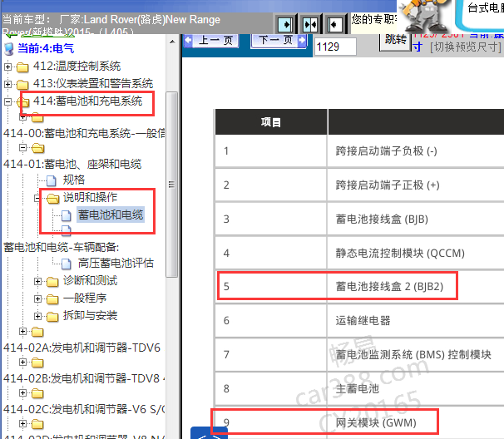Click the cartoon mechanic mascot image
The image size is (504, 439).
[426, 16]
